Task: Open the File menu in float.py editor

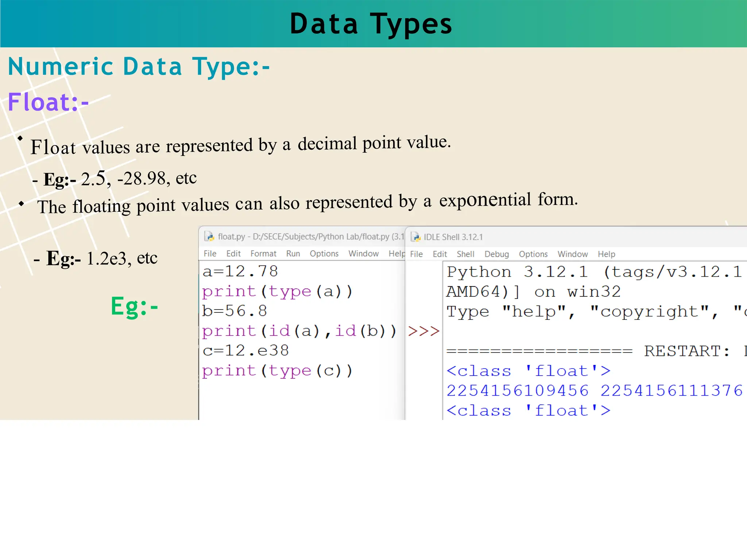Action: [210, 254]
